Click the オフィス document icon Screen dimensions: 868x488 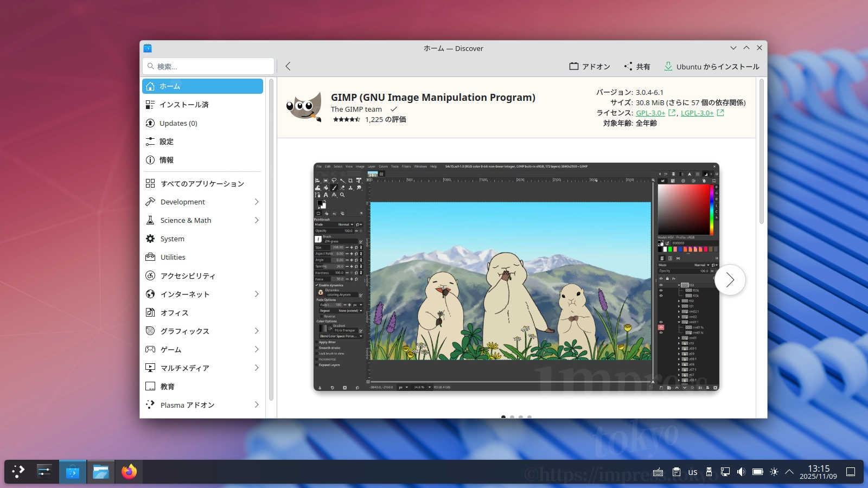point(150,312)
